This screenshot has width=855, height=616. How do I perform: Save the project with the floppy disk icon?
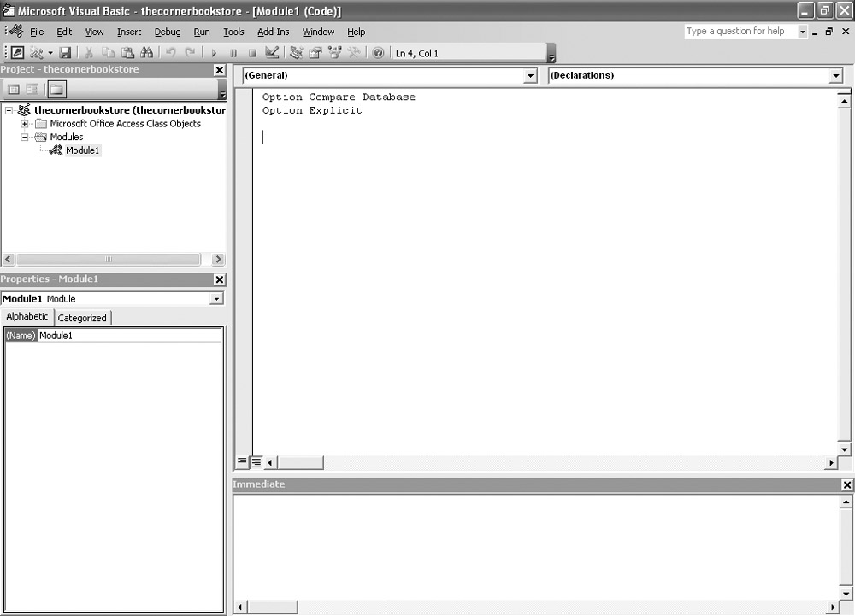pos(65,53)
